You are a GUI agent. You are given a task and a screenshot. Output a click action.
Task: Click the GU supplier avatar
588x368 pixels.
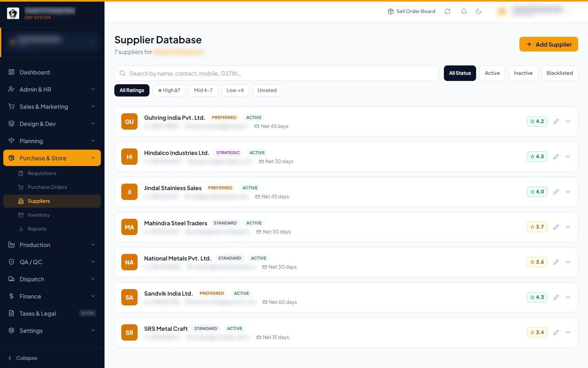point(129,121)
